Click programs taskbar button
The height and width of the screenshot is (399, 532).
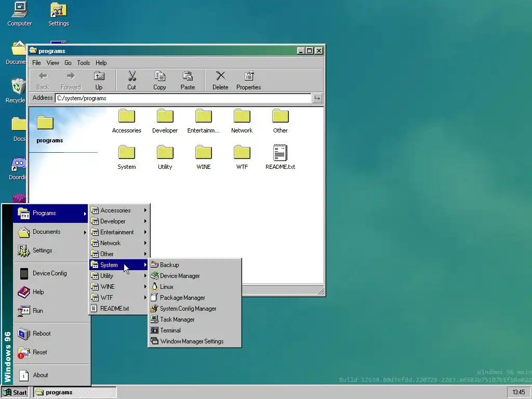pos(75,393)
